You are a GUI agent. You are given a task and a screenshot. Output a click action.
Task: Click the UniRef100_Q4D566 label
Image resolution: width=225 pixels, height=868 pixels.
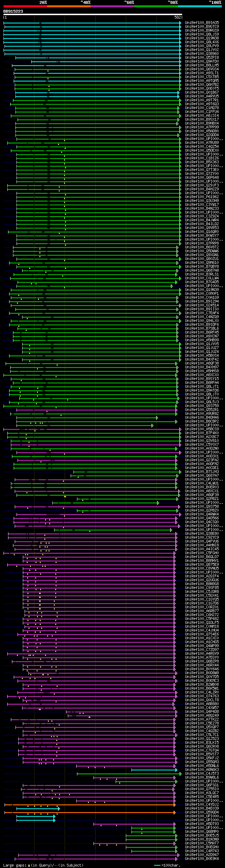coord(202,518)
